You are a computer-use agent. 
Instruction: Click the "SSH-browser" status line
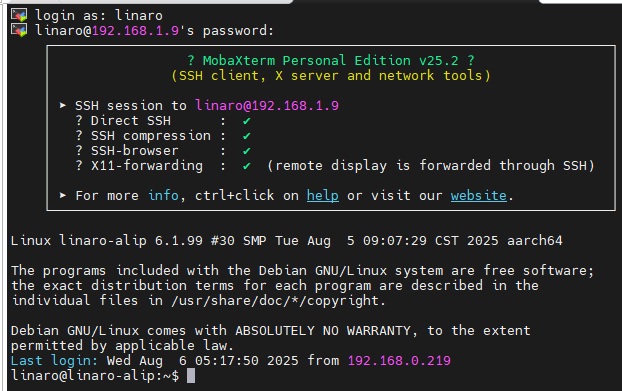click(x=163, y=151)
